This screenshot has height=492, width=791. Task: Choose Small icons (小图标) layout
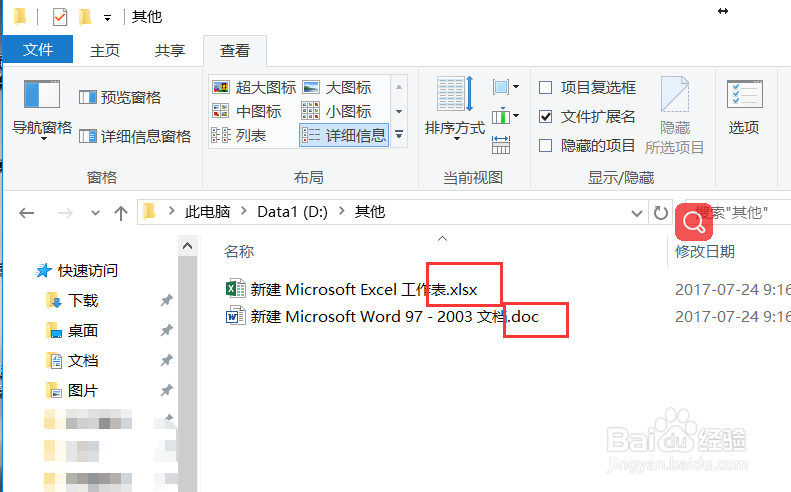click(336, 111)
